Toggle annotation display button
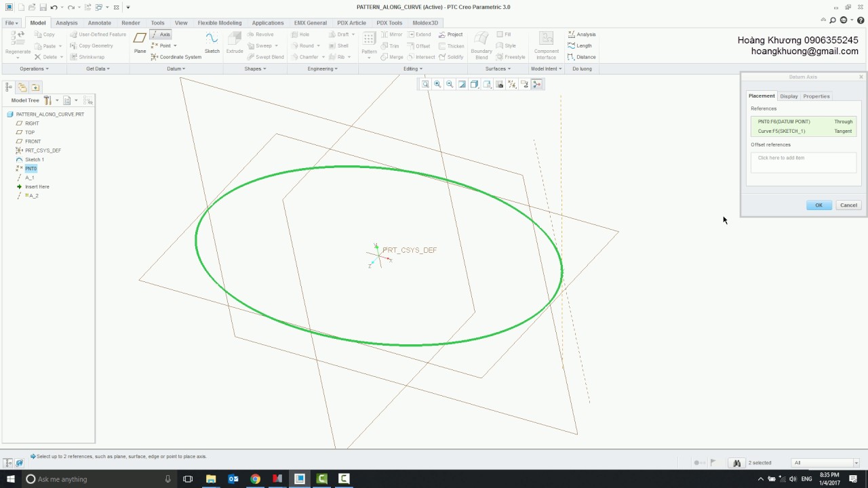Screen dimensions: 868x488 (x=524, y=84)
